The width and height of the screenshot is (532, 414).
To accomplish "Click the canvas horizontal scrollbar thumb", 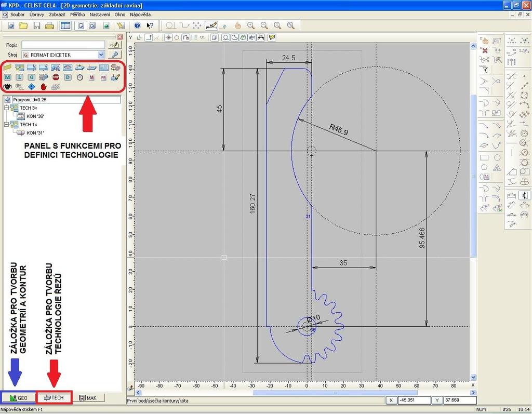I will click(335, 393).
